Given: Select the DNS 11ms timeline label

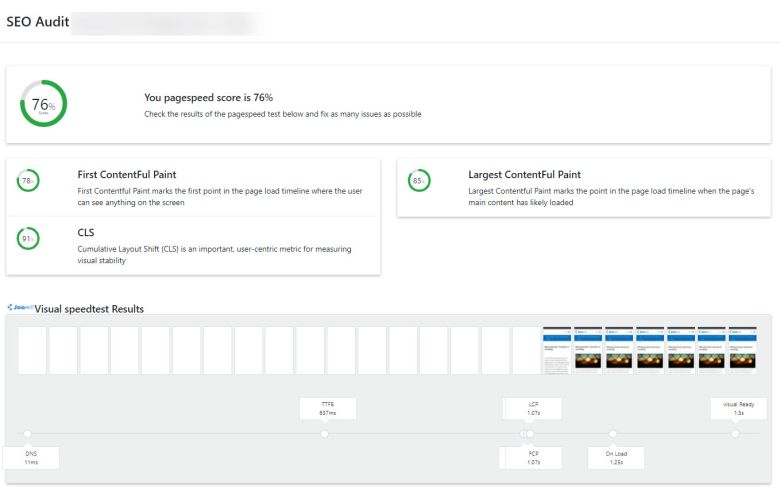Looking at the screenshot, I should pyautogui.click(x=31, y=458).
